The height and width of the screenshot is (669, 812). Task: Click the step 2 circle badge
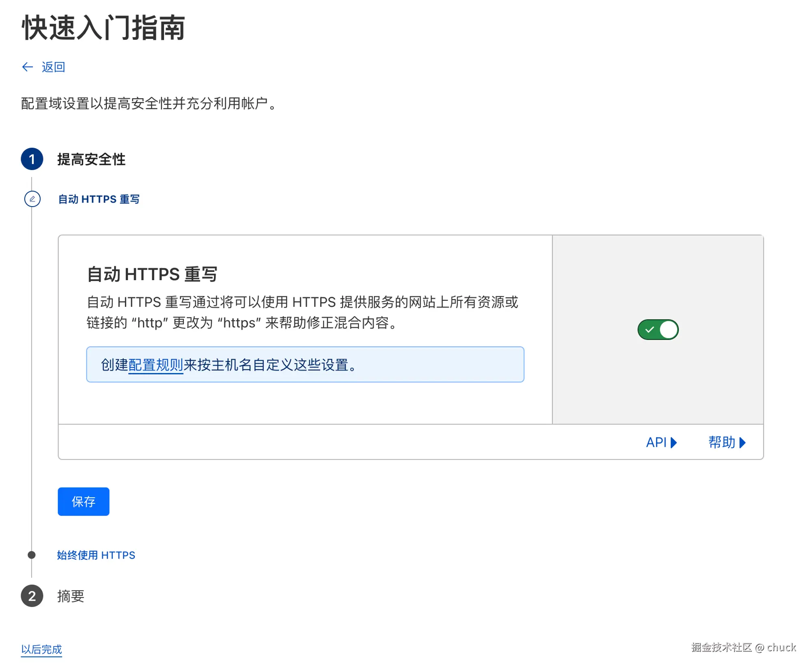32,596
